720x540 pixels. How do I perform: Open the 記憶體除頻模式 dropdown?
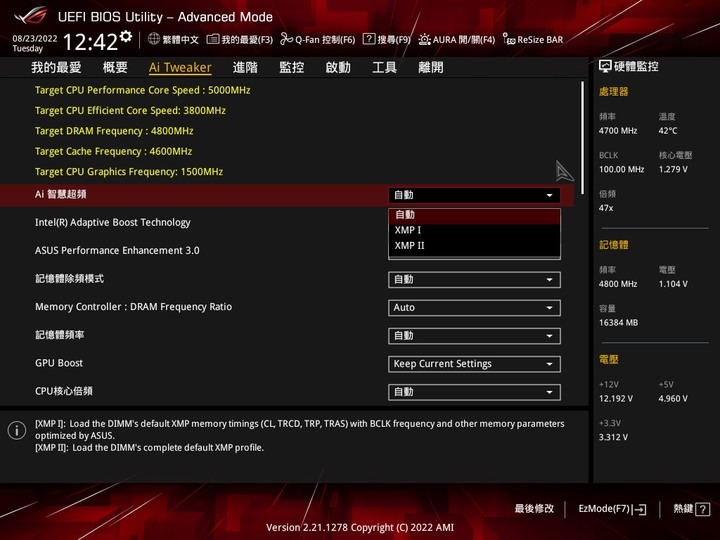[474, 280]
